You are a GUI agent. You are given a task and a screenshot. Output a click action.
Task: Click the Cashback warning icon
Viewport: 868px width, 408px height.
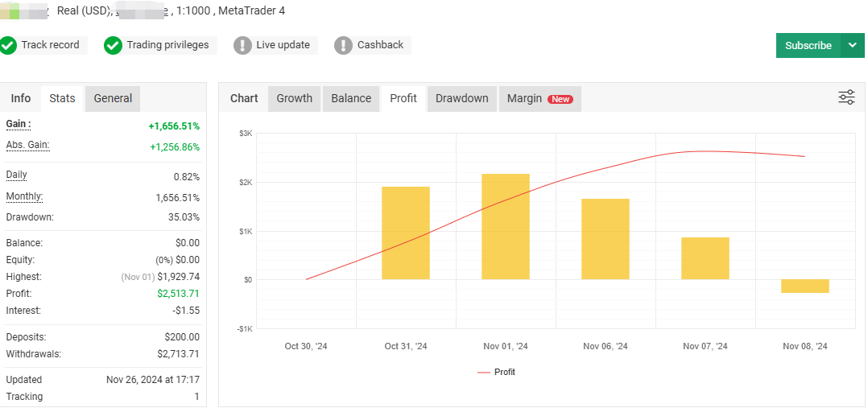pyautogui.click(x=344, y=45)
